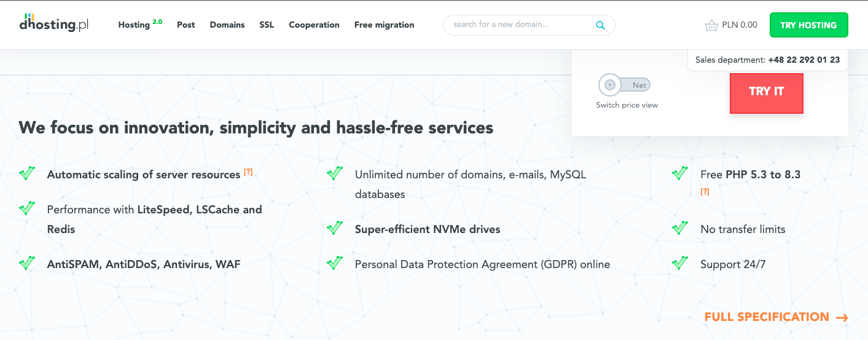Click the search magnifier icon
The height and width of the screenshot is (340, 868).
600,25
